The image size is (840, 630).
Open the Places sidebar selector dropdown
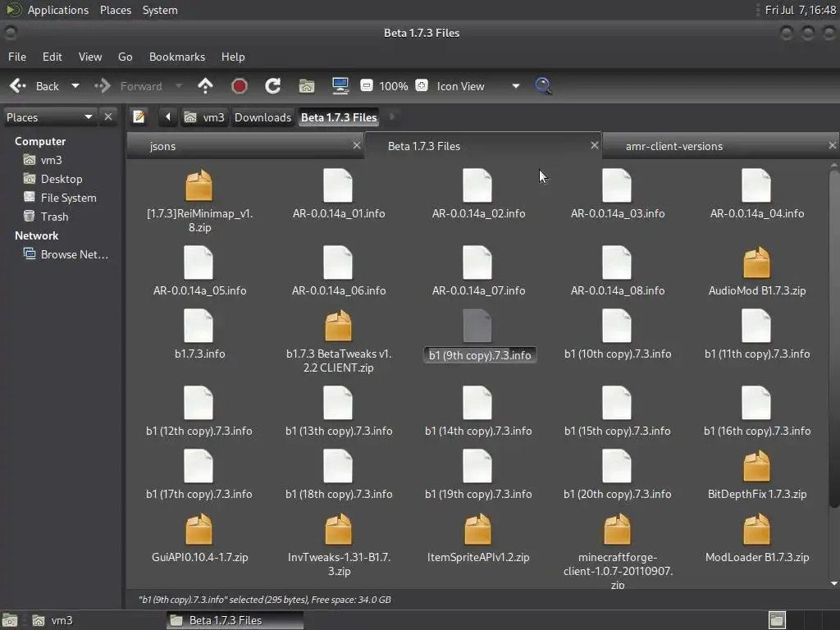click(49, 117)
